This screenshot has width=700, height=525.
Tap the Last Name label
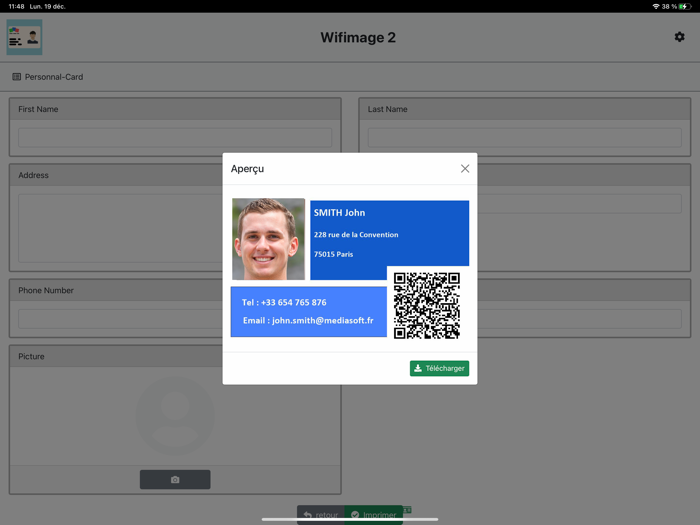[388, 109]
